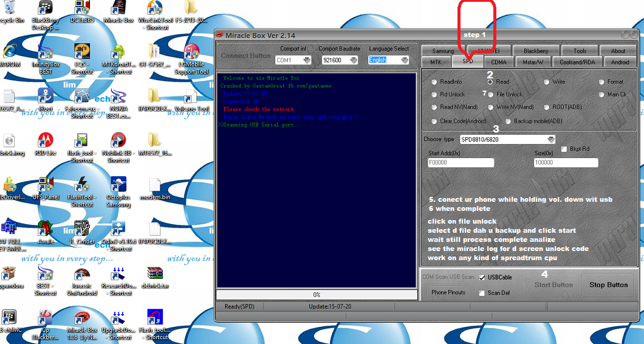
Task: Open the UFS_Panel desktop icon
Action: (46, 185)
